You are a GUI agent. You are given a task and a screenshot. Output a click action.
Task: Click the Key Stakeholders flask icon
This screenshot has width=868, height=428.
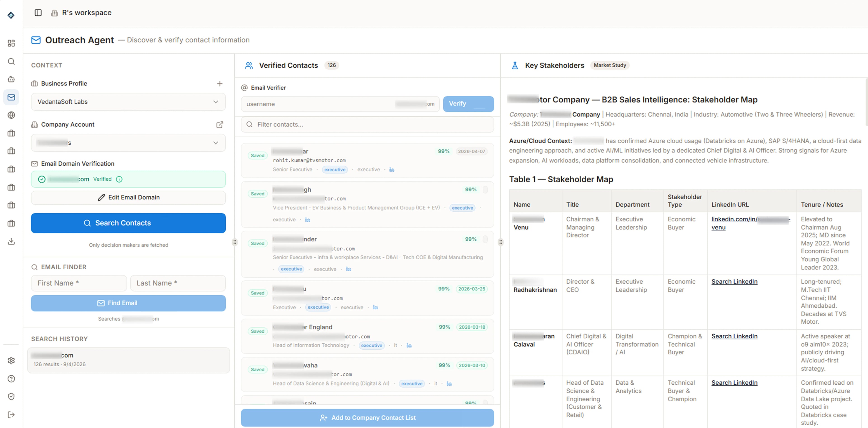[514, 65]
